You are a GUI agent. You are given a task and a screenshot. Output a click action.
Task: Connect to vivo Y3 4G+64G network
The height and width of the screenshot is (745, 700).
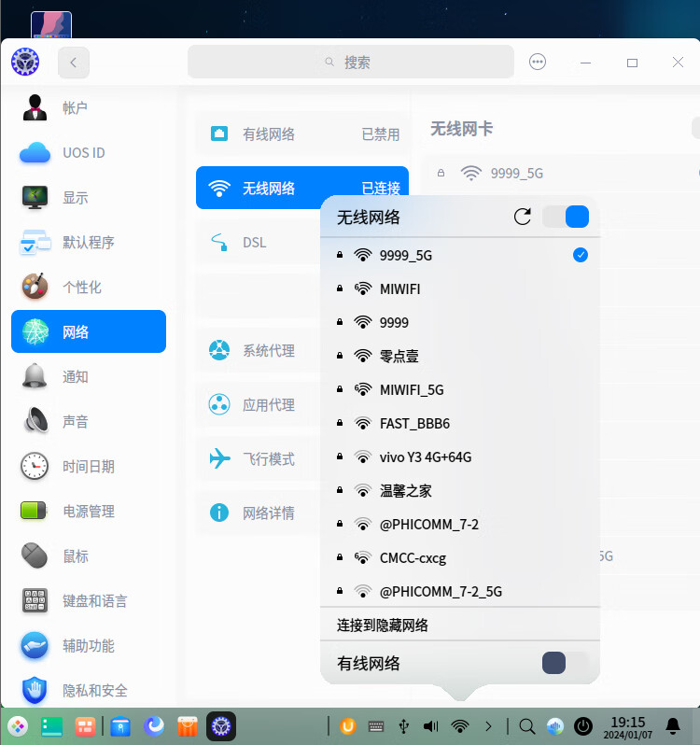click(460, 457)
